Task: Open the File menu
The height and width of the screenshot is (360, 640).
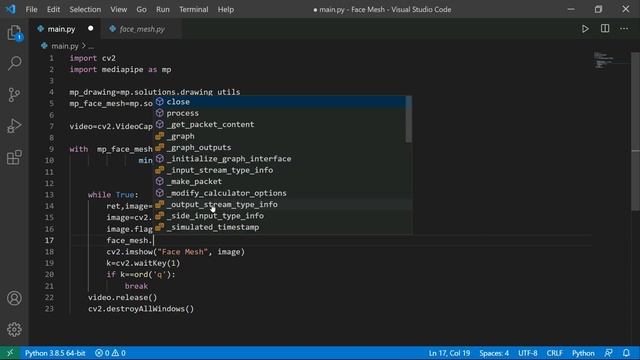Action: (x=31, y=9)
